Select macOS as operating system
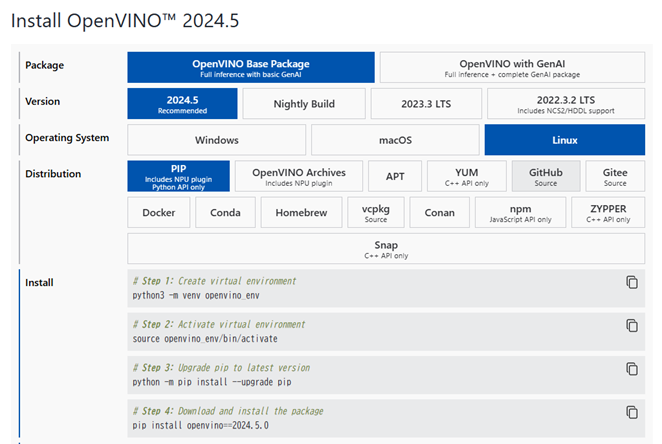Viewport: 662px width, 444px height. (x=395, y=140)
